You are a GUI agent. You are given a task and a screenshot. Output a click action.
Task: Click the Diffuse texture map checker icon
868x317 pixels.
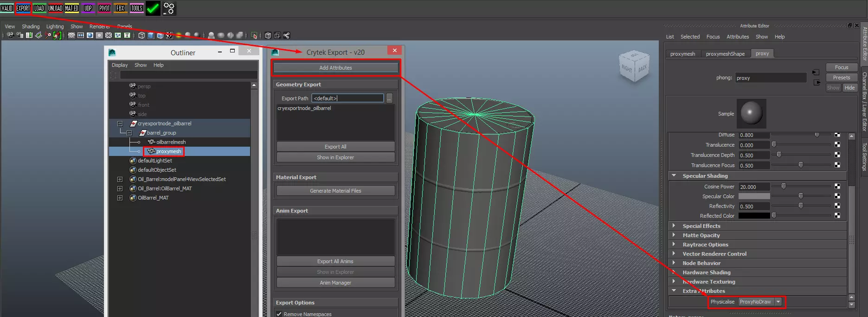tap(837, 135)
